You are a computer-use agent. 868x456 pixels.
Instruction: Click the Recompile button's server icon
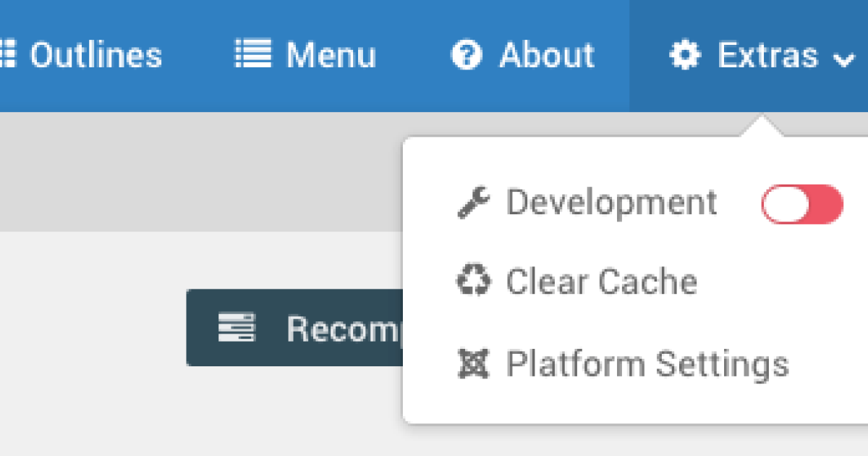click(237, 328)
